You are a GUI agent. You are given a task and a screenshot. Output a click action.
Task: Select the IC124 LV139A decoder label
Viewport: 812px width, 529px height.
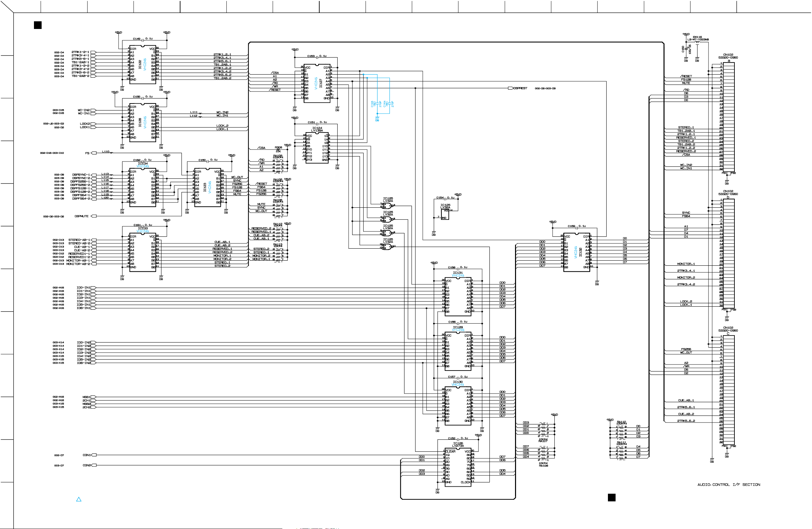coord(317,129)
